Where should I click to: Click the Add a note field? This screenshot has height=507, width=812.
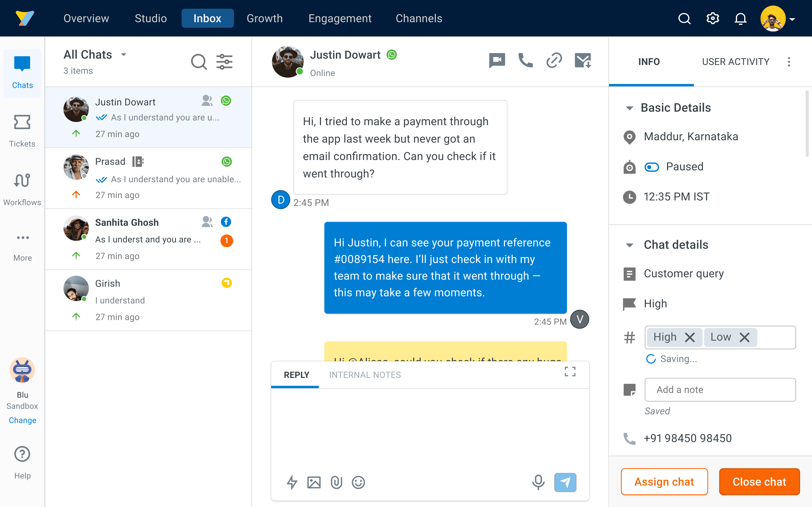720,390
